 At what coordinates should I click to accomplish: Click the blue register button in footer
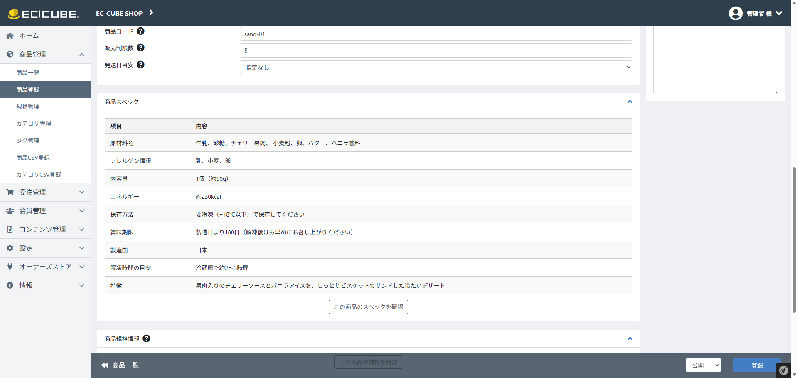pos(757,365)
